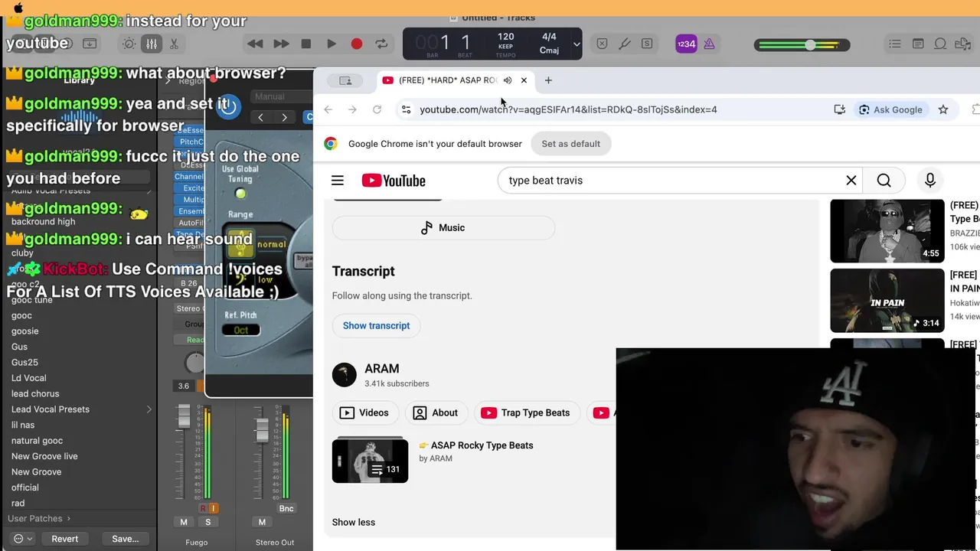The image size is (980, 551).
Task: Toggle the metronome icon
Action: (709, 44)
